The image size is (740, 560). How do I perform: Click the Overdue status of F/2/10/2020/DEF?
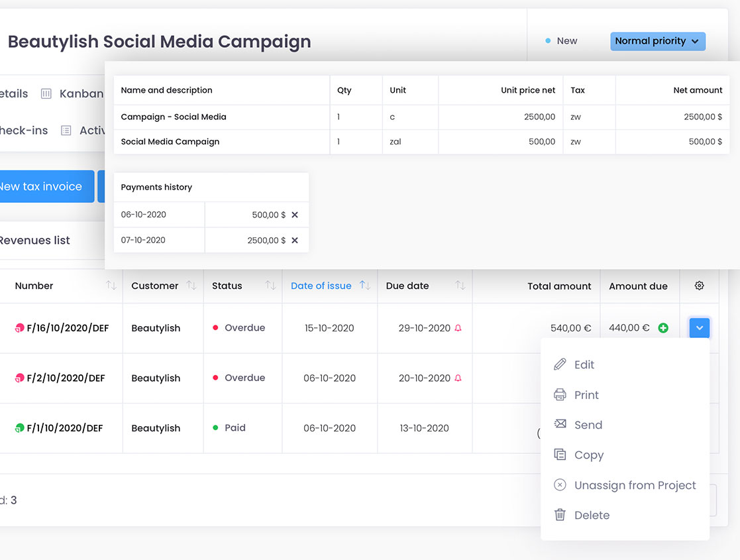(238, 378)
